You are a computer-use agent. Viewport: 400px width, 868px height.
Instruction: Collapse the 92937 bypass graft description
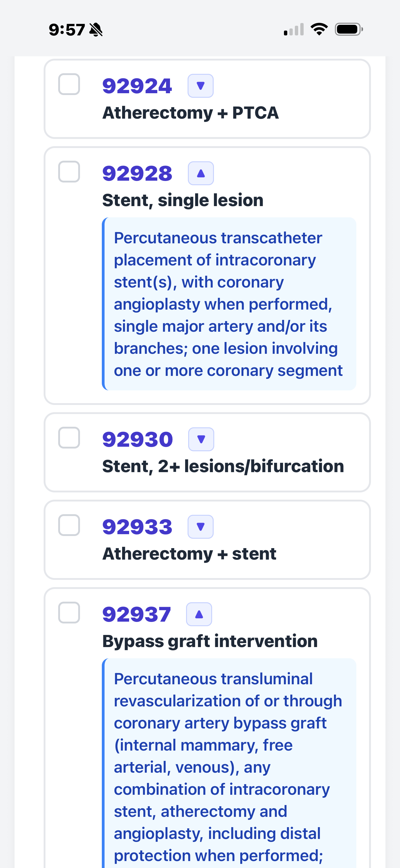199,614
